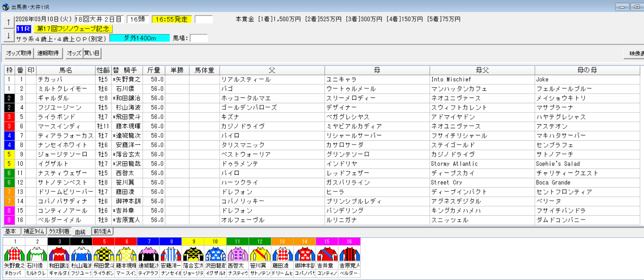Click the 速報取得 button

pyautogui.click(x=48, y=53)
